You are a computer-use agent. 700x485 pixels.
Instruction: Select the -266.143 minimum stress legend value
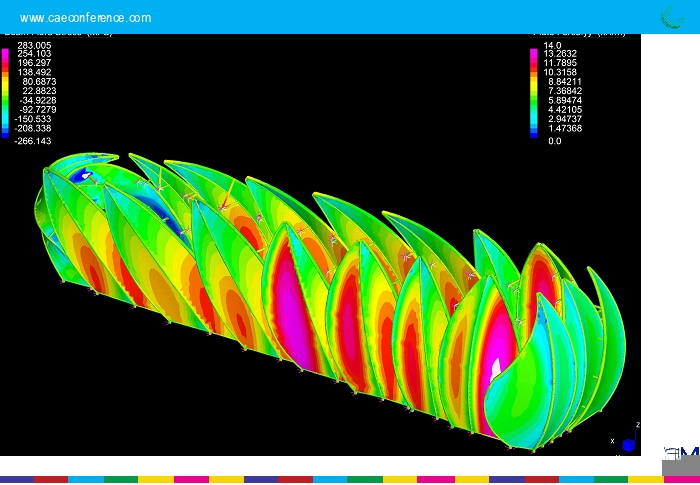tap(33, 141)
